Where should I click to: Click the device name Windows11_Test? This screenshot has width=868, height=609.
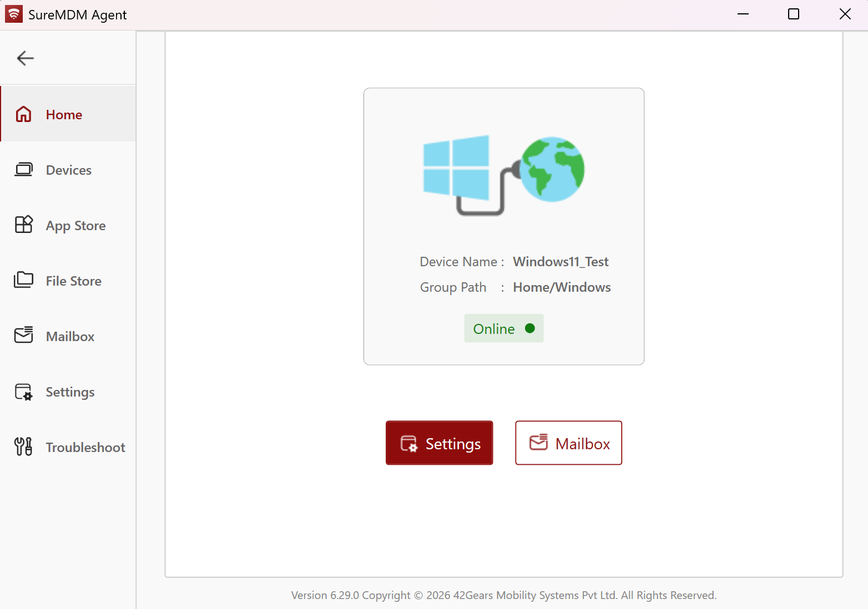pos(561,262)
